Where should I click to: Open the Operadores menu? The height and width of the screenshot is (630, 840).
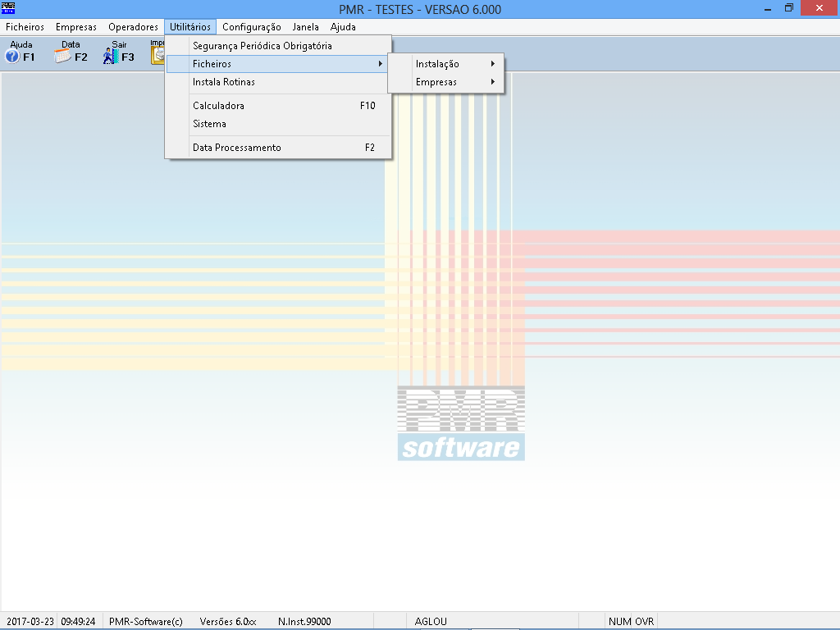pyautogui.click(x=133, y=27)
